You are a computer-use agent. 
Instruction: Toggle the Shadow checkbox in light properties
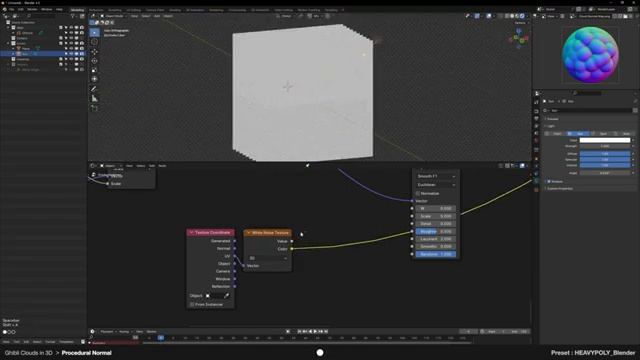549,182
